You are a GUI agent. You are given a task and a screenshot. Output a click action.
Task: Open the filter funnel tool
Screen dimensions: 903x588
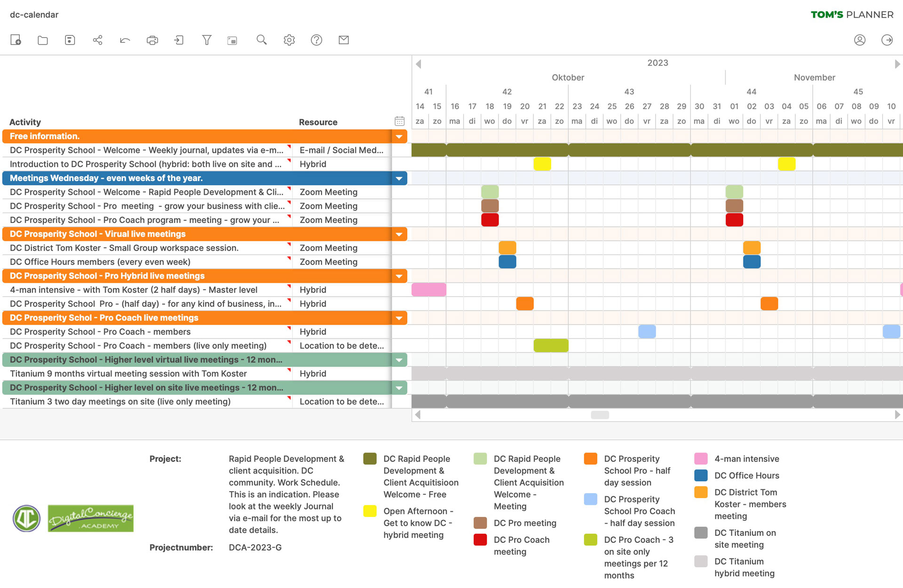coord(206,40)
